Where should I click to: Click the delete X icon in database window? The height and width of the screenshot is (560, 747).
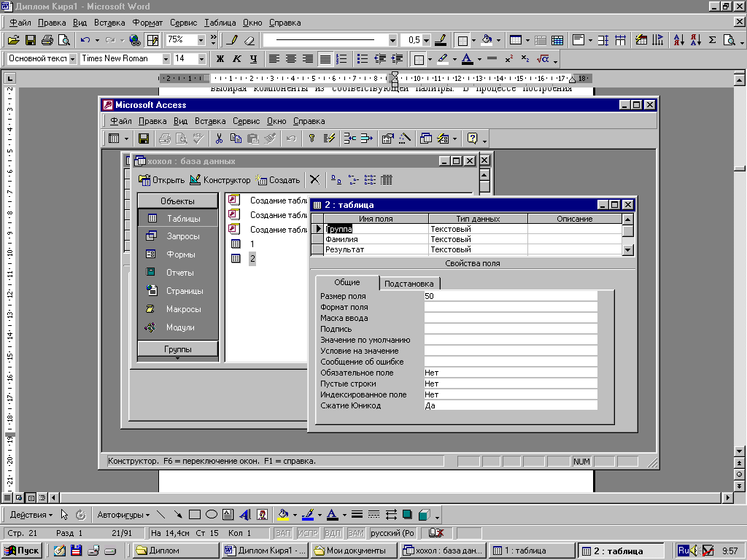314,179
